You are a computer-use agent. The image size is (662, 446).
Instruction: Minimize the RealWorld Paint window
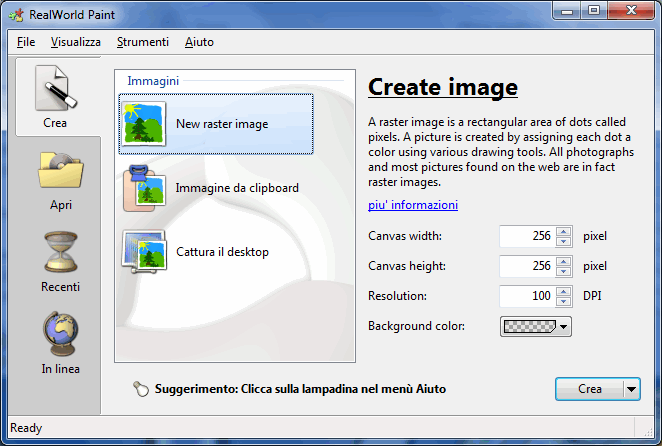click(x=567, y=11)
